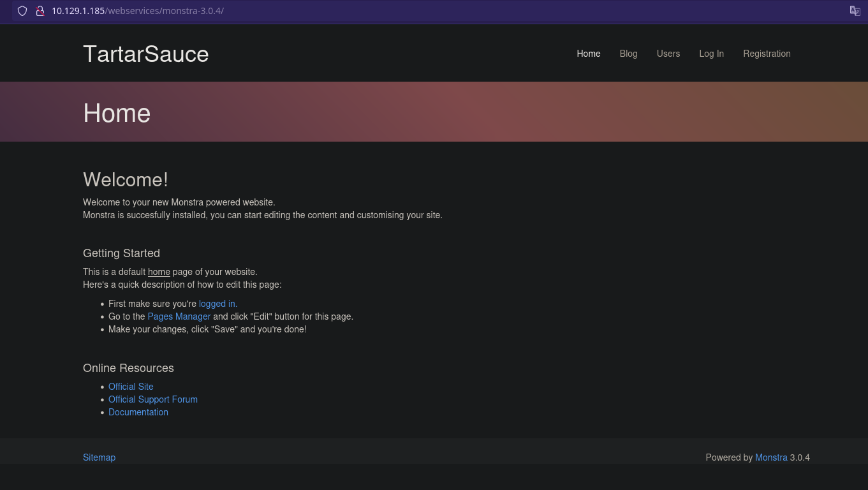Focus the browser address bar URL
The height and width of the screenshot is (490, 868).
point(137,11)
